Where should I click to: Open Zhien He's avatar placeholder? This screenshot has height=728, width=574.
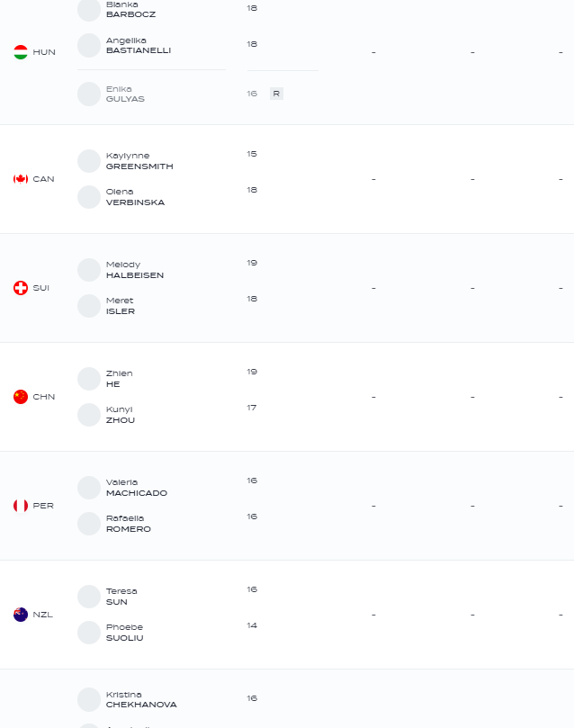tap(89, 378)
